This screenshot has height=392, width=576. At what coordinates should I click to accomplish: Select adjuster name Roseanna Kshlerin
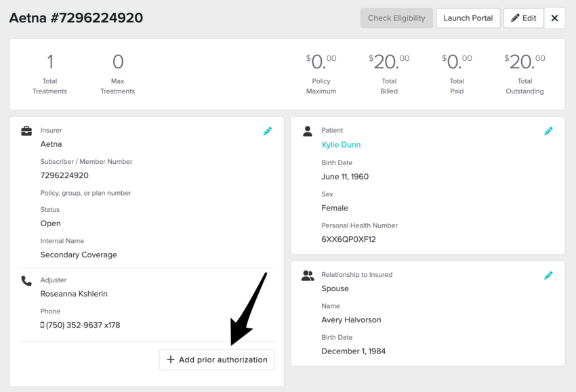tap(74, 294)
